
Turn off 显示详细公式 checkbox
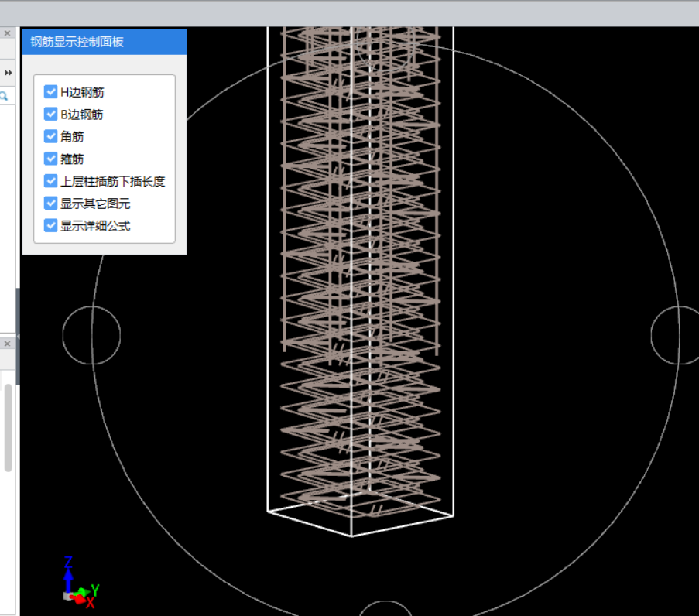[x=51, y=225]
